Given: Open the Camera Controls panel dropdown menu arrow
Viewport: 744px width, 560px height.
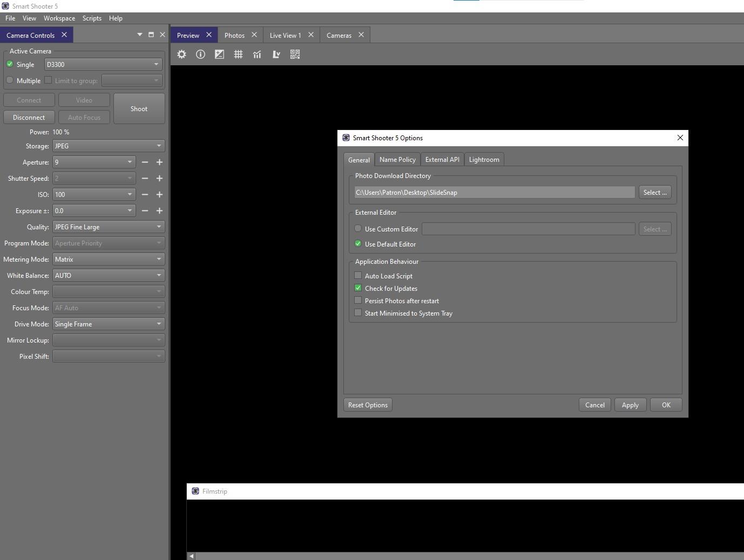Looking at the screenshot, I should tap(140, 35).
